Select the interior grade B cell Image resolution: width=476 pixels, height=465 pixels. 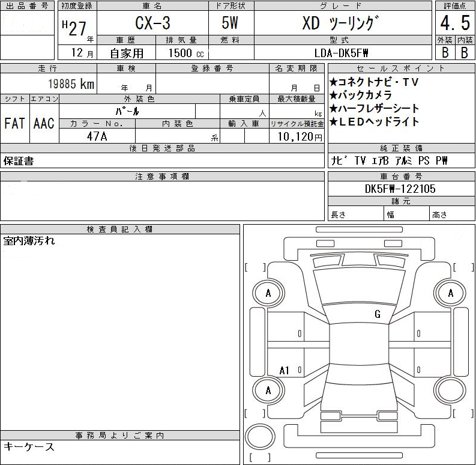click(464, 52)
